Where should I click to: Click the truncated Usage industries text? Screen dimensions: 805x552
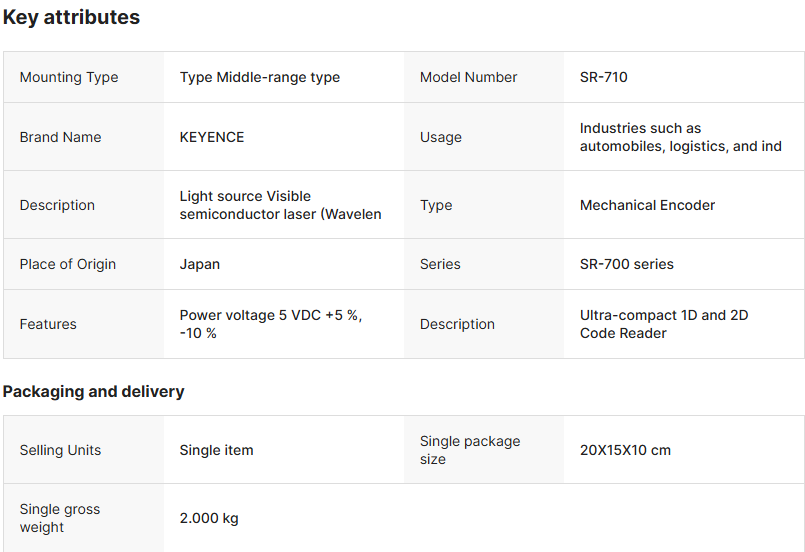tap(680, 137)
